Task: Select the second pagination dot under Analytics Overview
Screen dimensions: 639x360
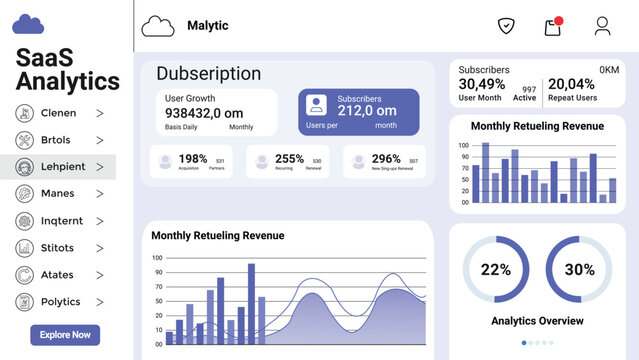Action: click(x=531, y=343)
